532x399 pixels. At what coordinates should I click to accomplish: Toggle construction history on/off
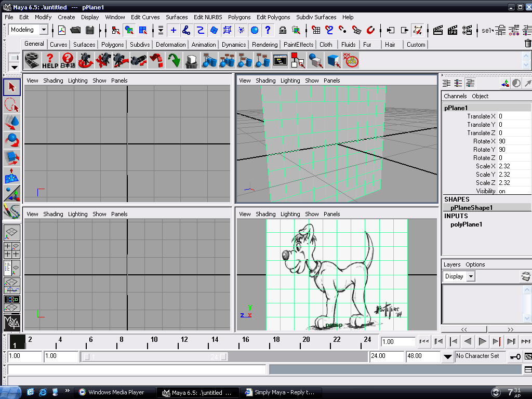point(418,30)
